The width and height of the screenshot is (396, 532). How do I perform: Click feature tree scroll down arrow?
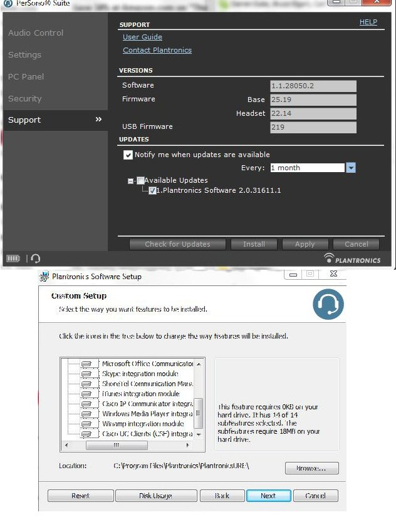(x=199, y=434)
